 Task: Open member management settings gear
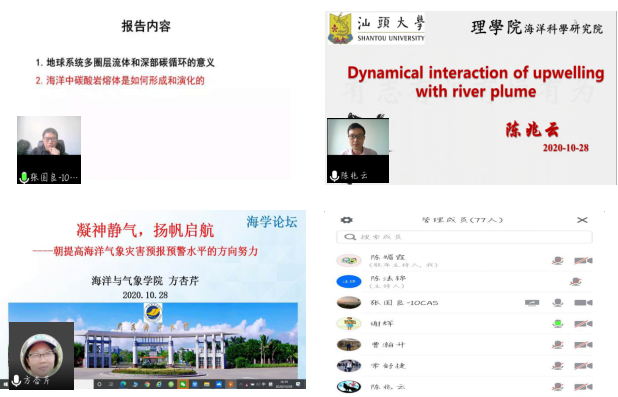tap(346, 220)
